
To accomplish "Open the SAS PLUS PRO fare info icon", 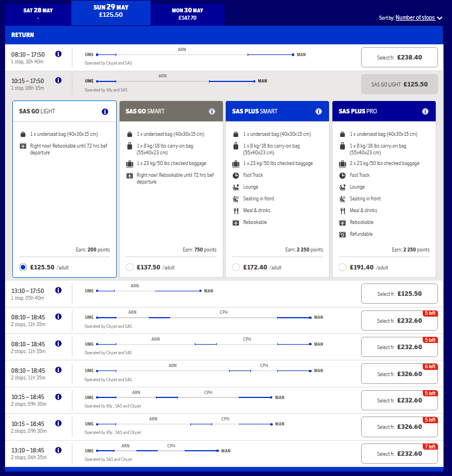I will [x=425, y=111].
